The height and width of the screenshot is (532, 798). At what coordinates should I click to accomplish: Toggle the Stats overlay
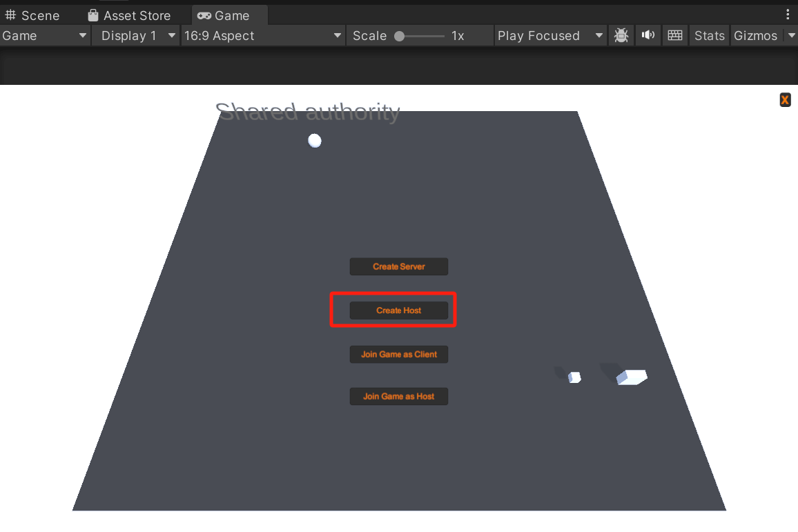pyautogui.click(x=709, y=36)
